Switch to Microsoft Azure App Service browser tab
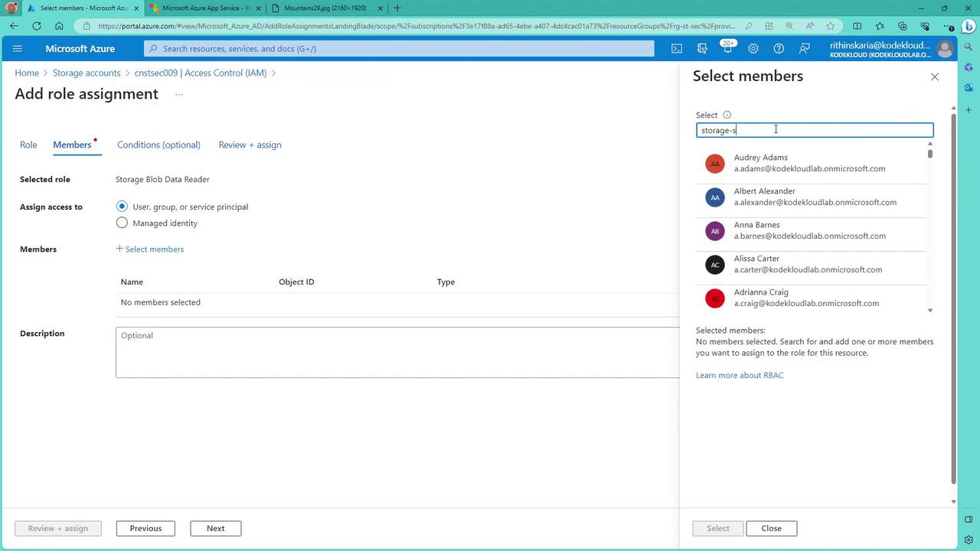Image resolution: width=980 pixels, height=551 pixels. click(206, 8)
